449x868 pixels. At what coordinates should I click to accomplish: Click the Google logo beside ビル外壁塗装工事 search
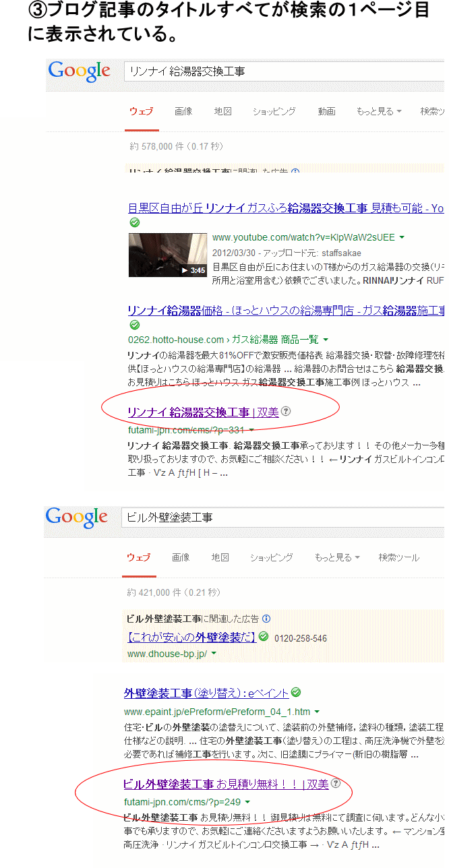76,517
